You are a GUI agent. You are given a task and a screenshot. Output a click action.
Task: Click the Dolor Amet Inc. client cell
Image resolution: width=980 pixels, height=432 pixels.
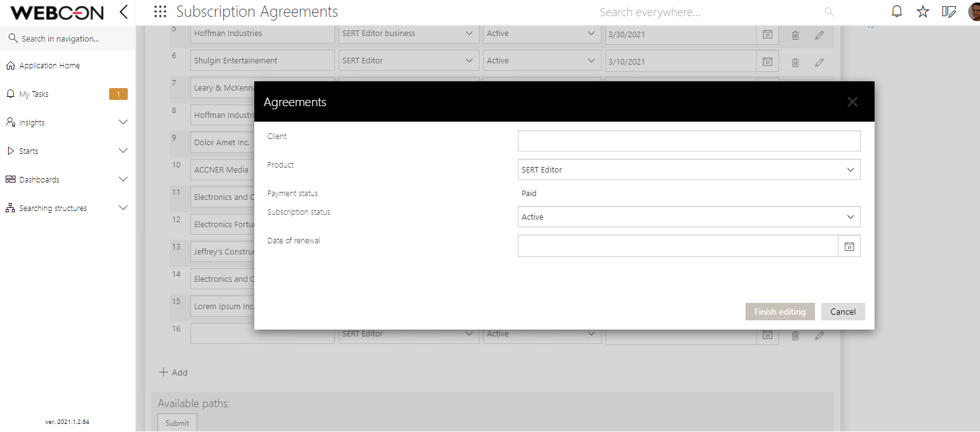click(222, 142)
